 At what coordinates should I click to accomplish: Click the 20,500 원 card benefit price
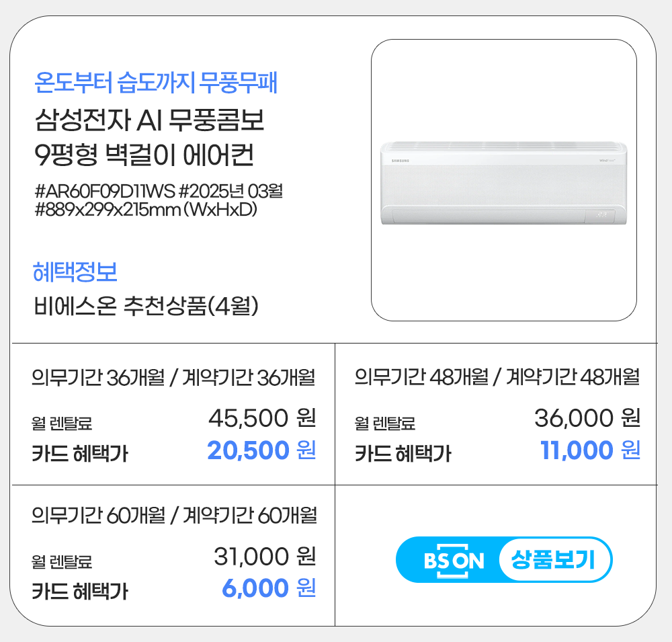(261, 450)
